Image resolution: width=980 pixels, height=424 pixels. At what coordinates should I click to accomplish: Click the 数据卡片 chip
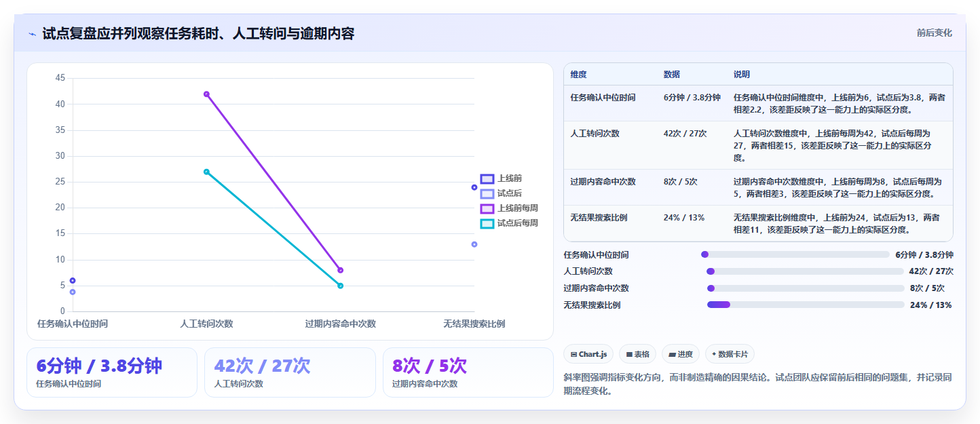730,354
